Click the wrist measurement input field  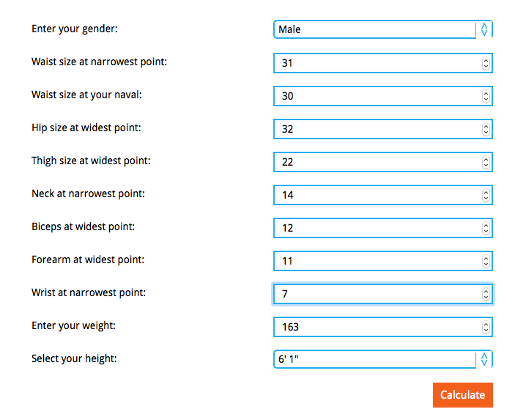pyautogui.click(x=377, y=294)
